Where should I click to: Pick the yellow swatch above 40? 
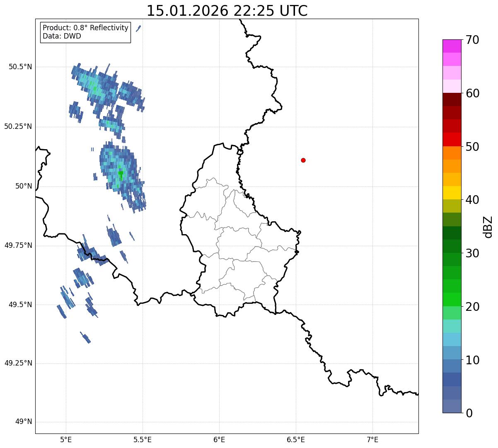pos(452,193)
